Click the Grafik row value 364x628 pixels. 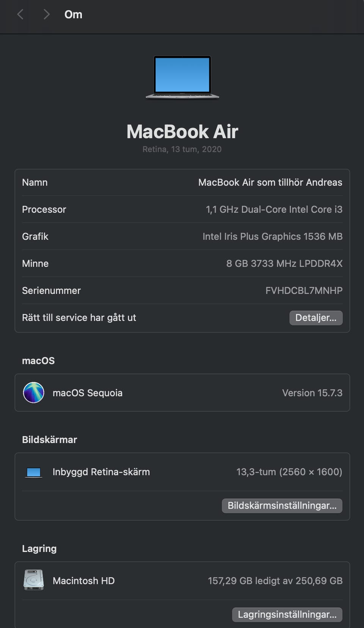click(x=272, y=237)
